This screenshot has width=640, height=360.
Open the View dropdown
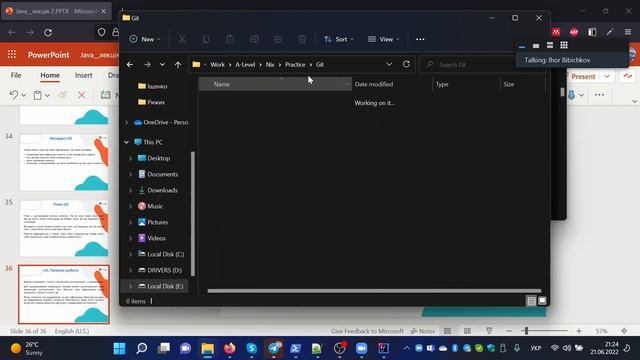[x=383, y=39]
